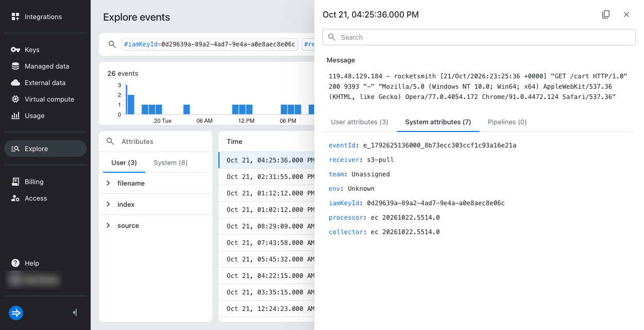
Task: Click the iamKeyId query filter chip
Action: point(210,44)
